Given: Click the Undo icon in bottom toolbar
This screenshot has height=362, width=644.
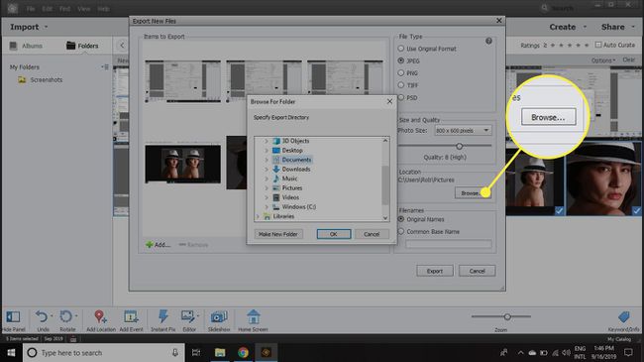Looking at the screenshot, I should [41, 316].
